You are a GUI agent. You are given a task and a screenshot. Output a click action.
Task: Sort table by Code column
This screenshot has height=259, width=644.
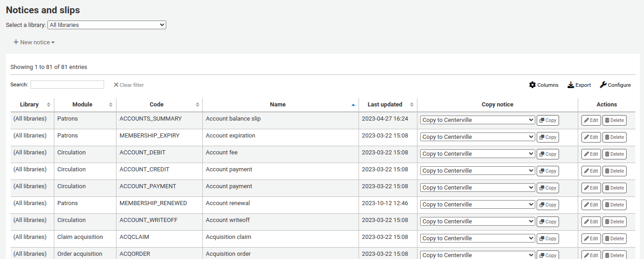click(159, 105)
